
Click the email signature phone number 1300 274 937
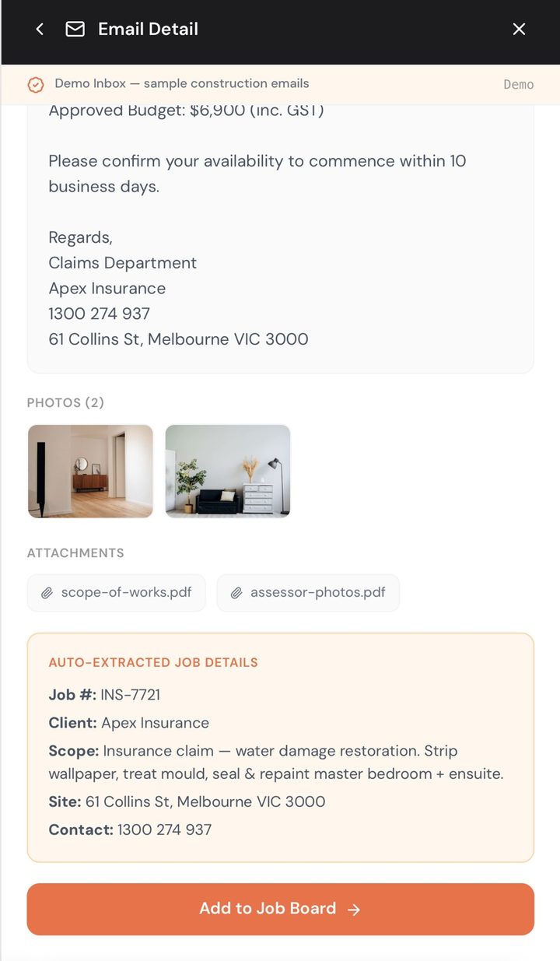100,314
